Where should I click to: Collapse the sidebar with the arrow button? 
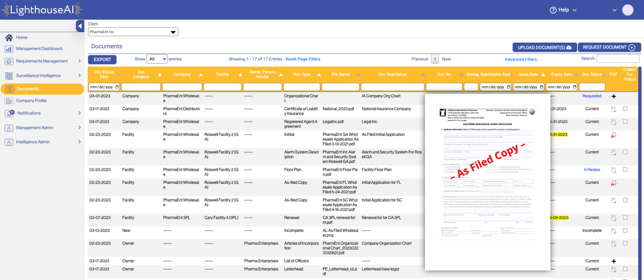click(x=80, y=26)
